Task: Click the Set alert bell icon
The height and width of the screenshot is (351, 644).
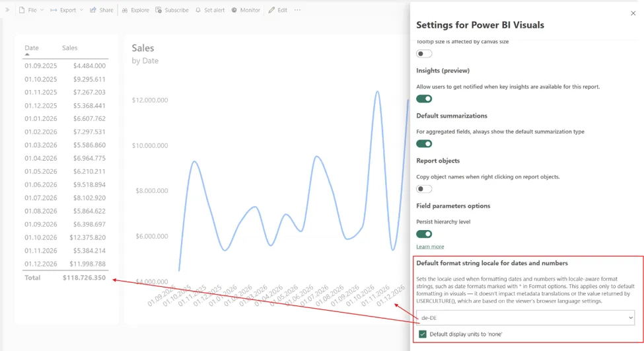Action: [198, 10]
